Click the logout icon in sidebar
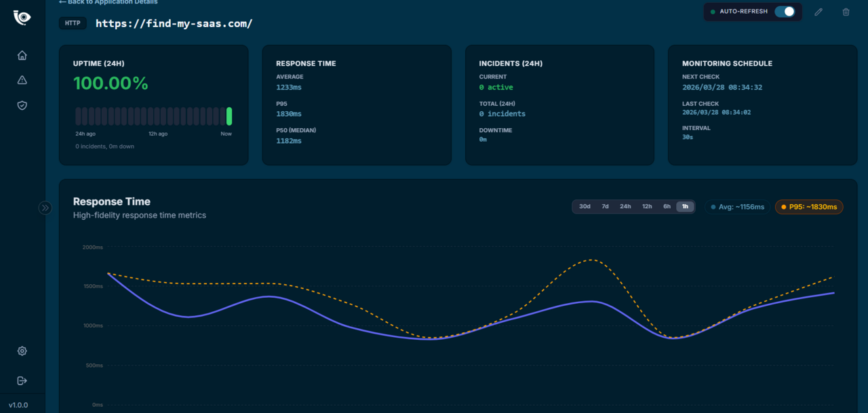The image size is (868, 413). [22, 380]
